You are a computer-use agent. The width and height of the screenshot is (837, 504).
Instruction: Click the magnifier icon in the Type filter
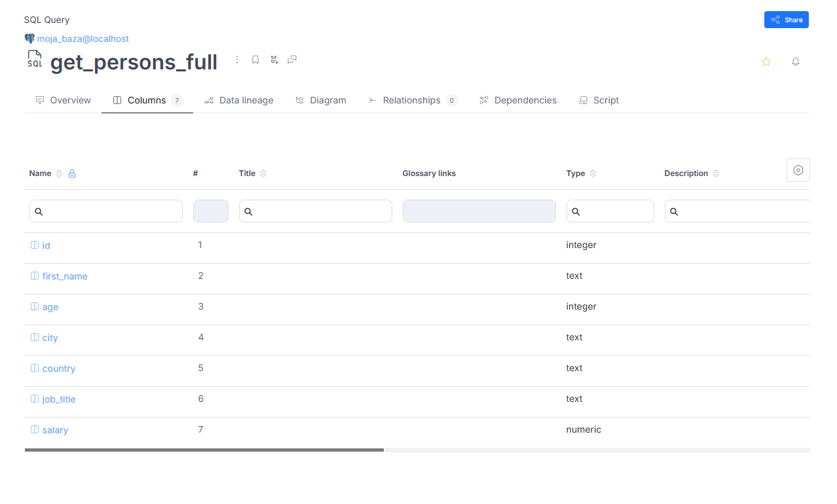(576, 212)
